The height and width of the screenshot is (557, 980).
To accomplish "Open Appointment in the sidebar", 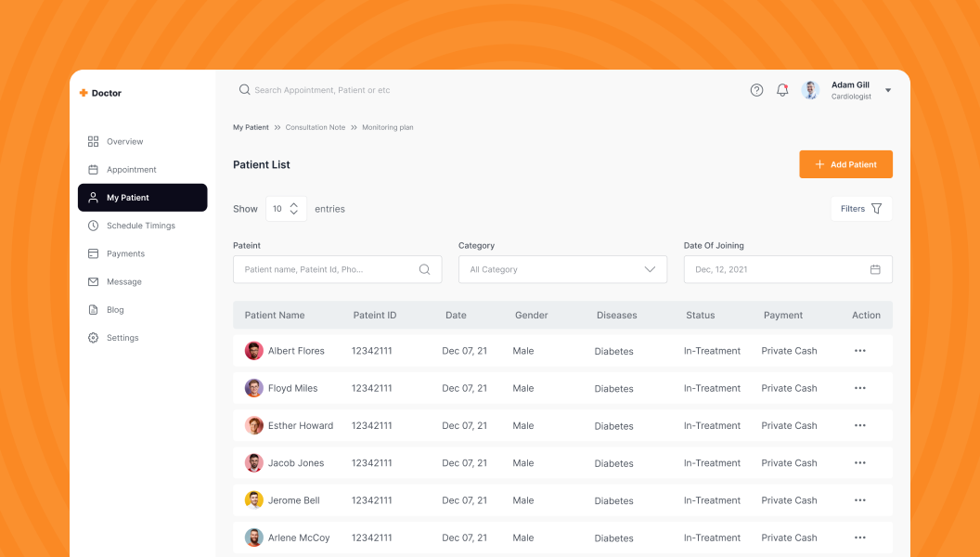I will (131, 170).
